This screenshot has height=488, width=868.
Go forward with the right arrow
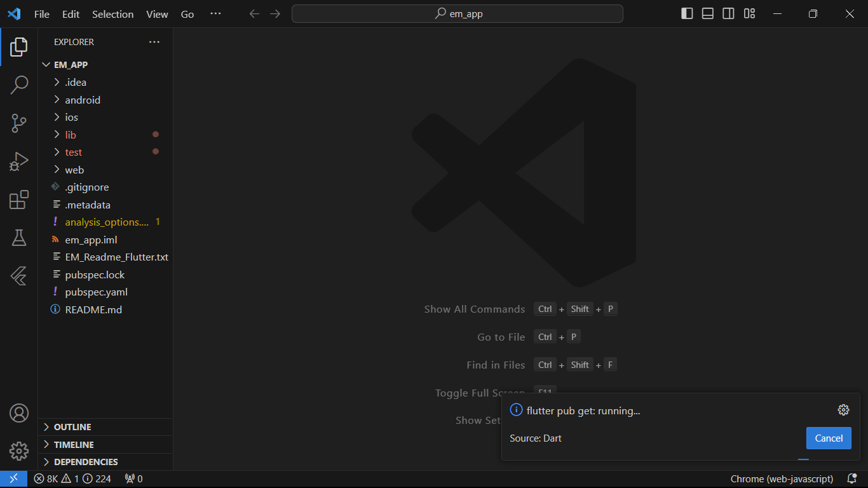[x=275, y=14]
